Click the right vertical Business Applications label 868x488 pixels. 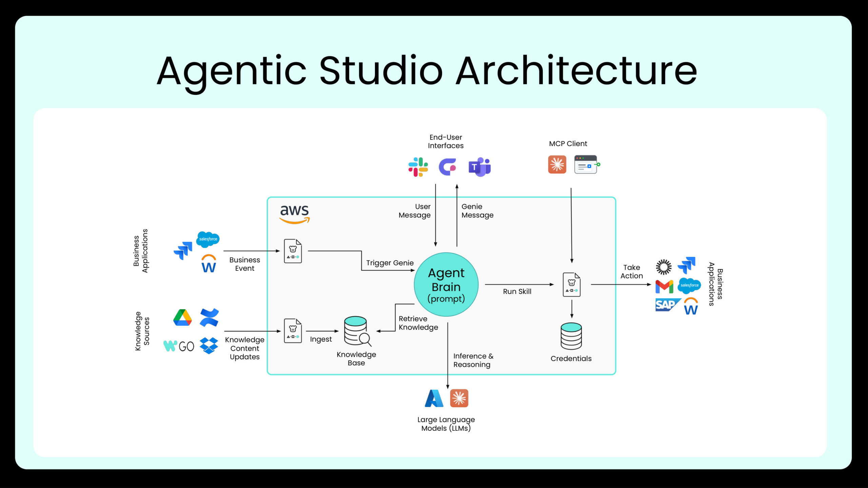[x=715, y=284]
